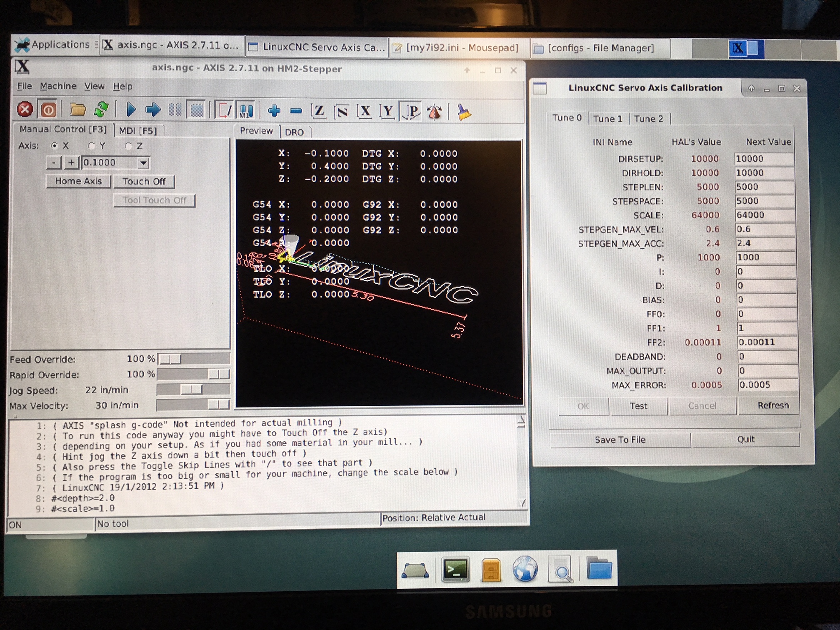Click the Feed Override slider handle

coord(170,359)
